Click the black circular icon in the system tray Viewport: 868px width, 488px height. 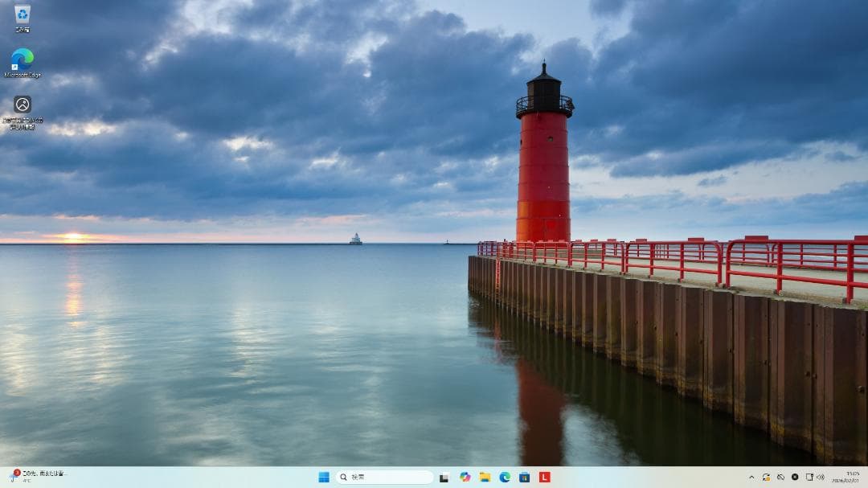796,477
